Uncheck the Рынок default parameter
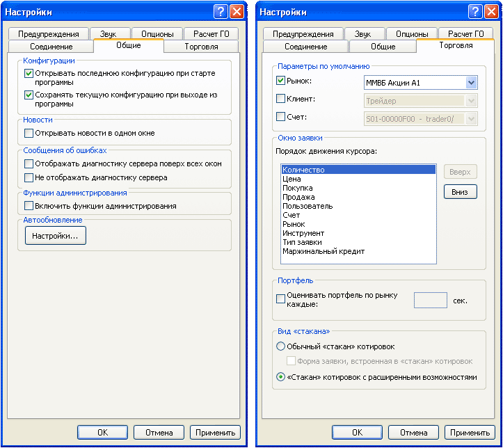Image resolution: width=503 pixels, height=448 pixels. tap(280, 81)
